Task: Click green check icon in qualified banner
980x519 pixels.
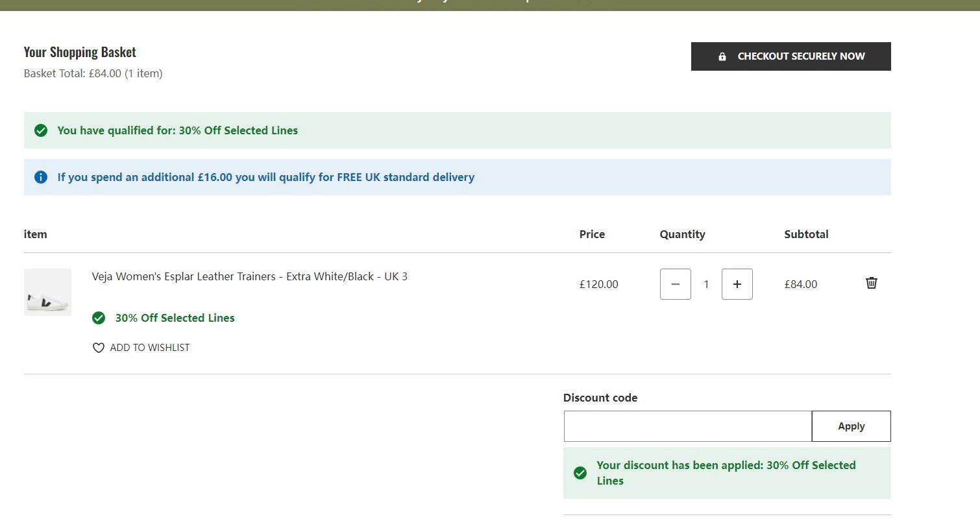Action: click(x=41, y=130)
